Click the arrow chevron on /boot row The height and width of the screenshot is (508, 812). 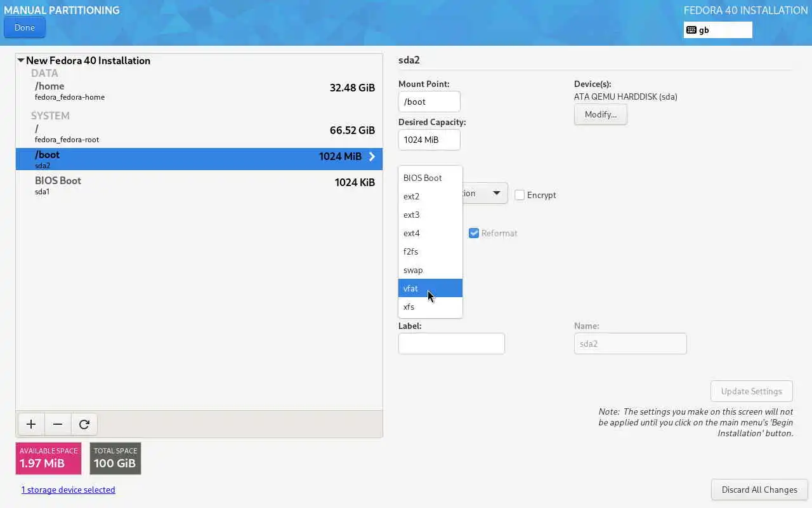[x=372, y=156]
